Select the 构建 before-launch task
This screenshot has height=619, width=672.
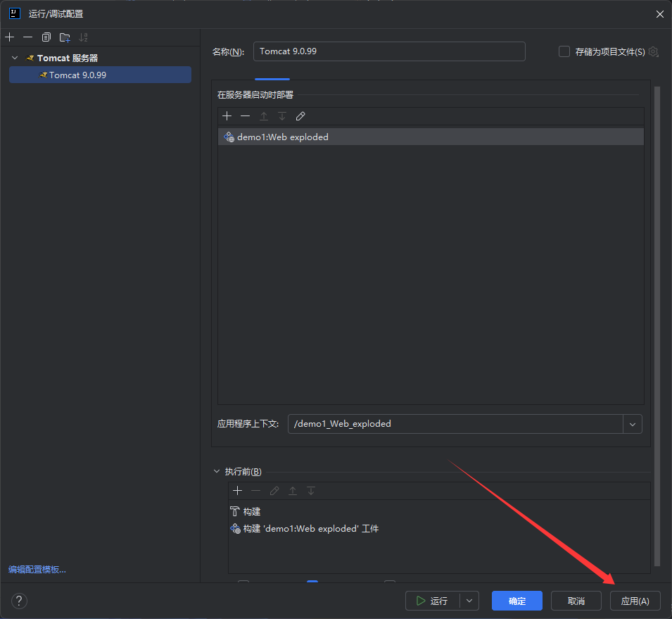439,512
